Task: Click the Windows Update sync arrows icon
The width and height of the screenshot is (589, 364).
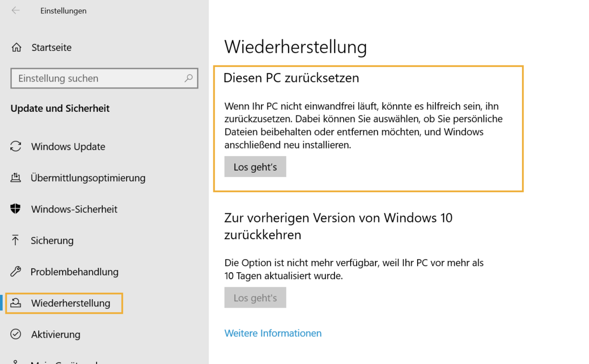Action: coord(16,146)
